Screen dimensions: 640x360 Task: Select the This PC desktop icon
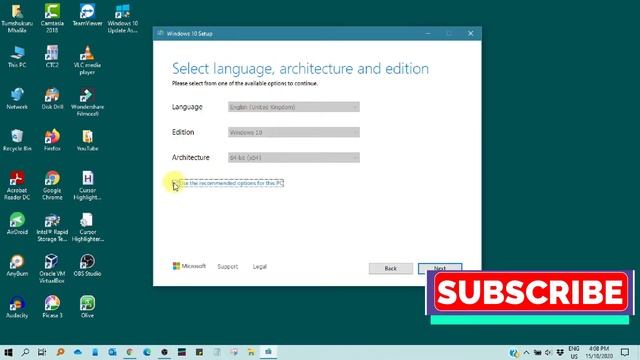(x=17, y=57)
